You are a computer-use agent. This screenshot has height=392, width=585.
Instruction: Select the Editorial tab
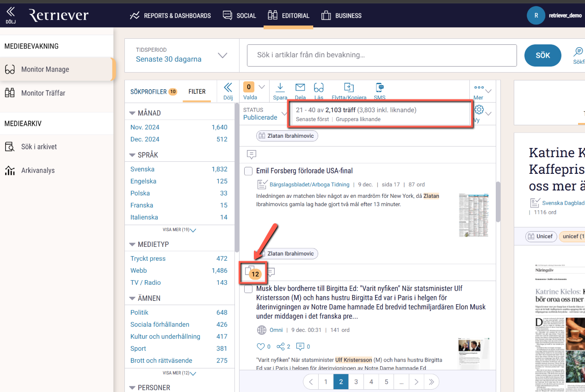coord(289,16)
